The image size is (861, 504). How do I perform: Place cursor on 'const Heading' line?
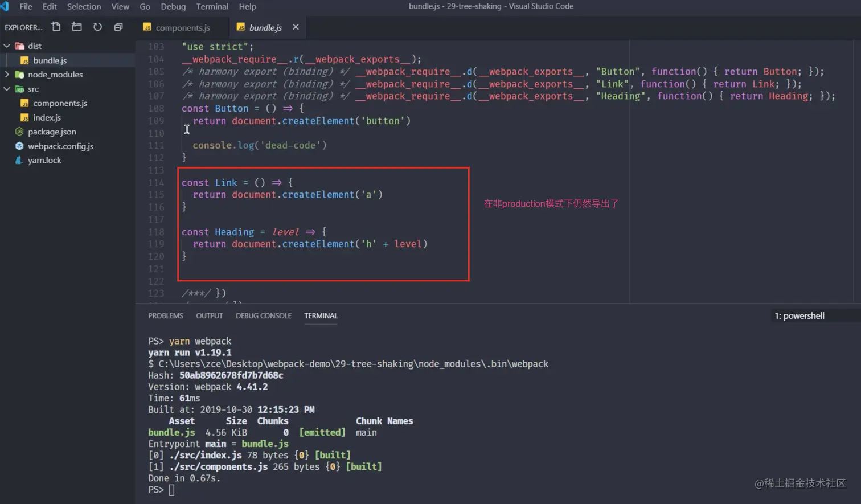254,232
